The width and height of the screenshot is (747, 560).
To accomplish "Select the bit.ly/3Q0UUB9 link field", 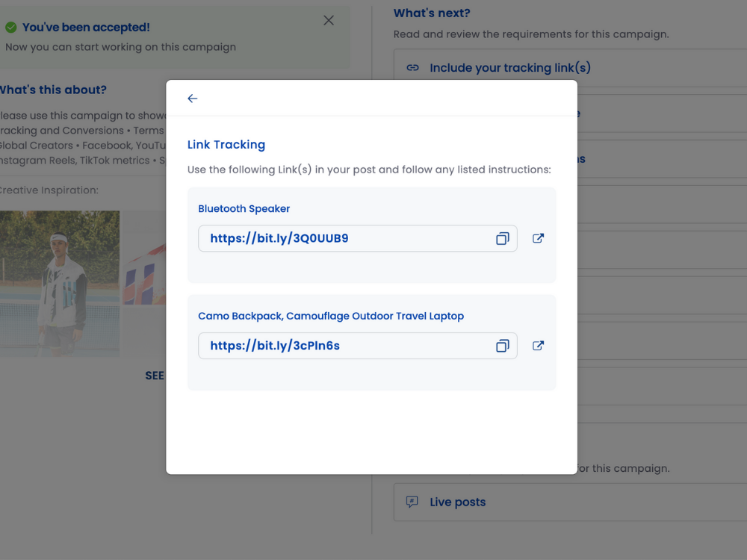I will (344, 239).
